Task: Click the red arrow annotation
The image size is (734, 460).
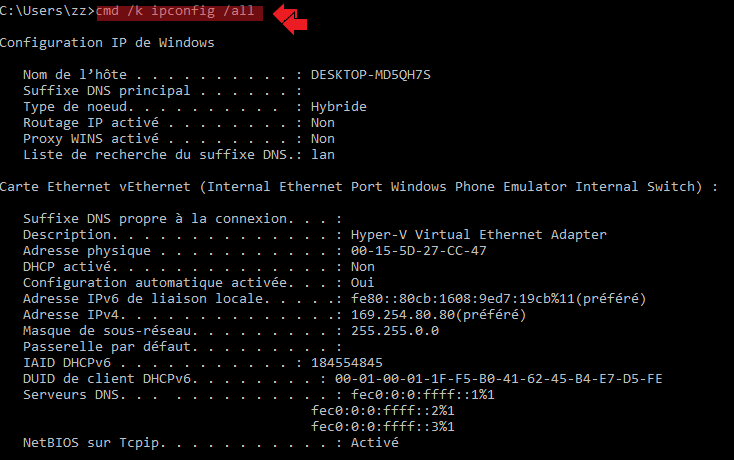Action: (290, 18)
